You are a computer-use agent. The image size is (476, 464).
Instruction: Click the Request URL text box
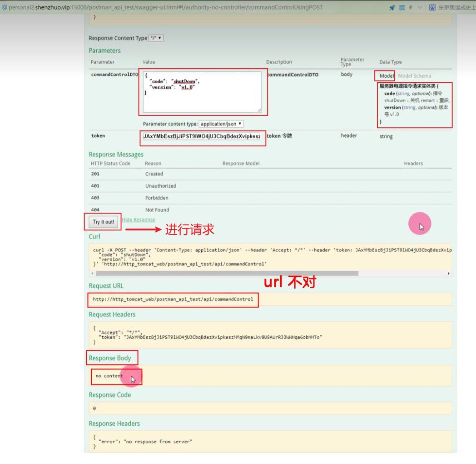point(173,299)
